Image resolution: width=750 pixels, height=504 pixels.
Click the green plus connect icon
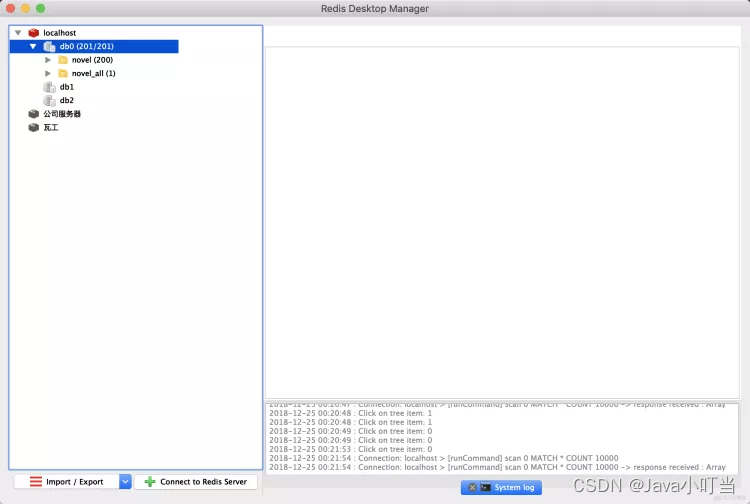click(150, 482)
